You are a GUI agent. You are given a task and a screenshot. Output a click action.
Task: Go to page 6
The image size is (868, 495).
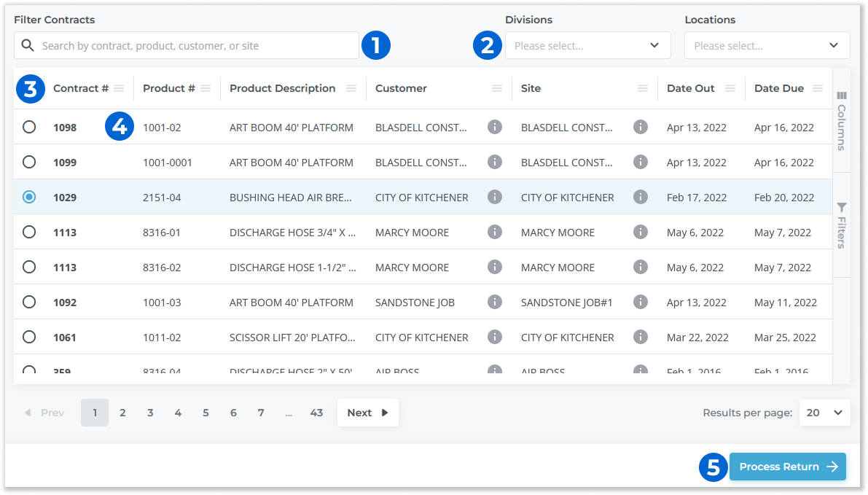coord(233,413)
